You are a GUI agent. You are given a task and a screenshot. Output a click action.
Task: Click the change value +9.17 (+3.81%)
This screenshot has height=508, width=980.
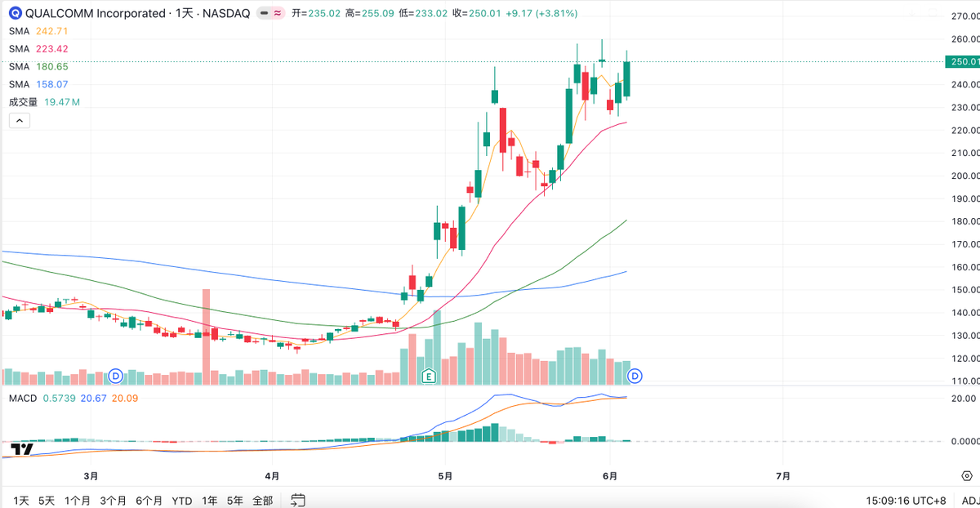(542, 14)
